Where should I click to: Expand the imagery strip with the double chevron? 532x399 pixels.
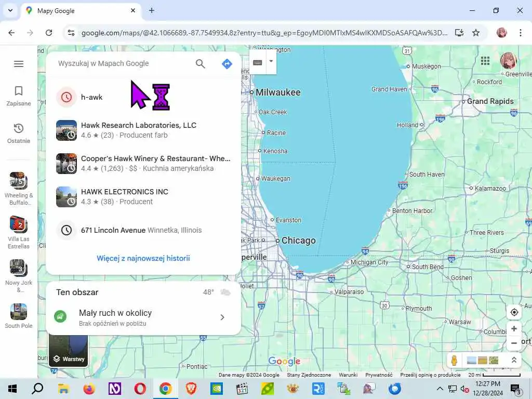click(514, 360)
